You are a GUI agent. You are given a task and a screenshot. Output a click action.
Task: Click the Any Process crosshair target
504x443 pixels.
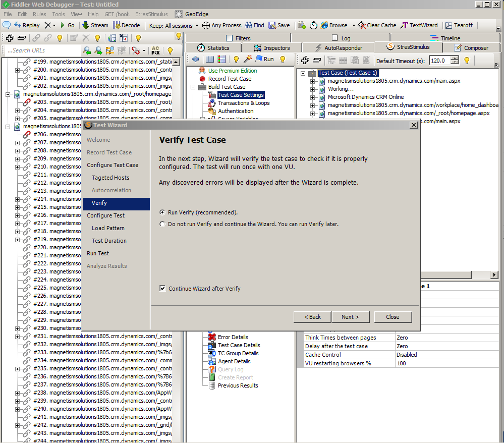222,25
